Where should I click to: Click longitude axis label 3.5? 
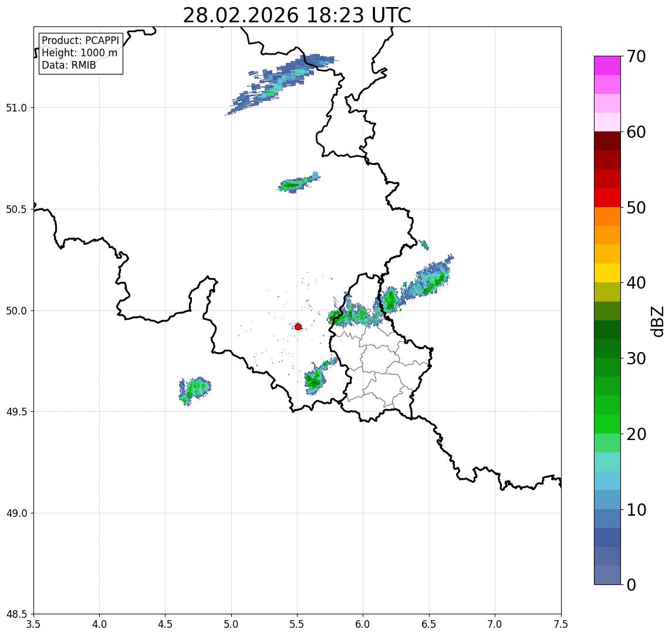click(x=33, y=624)
